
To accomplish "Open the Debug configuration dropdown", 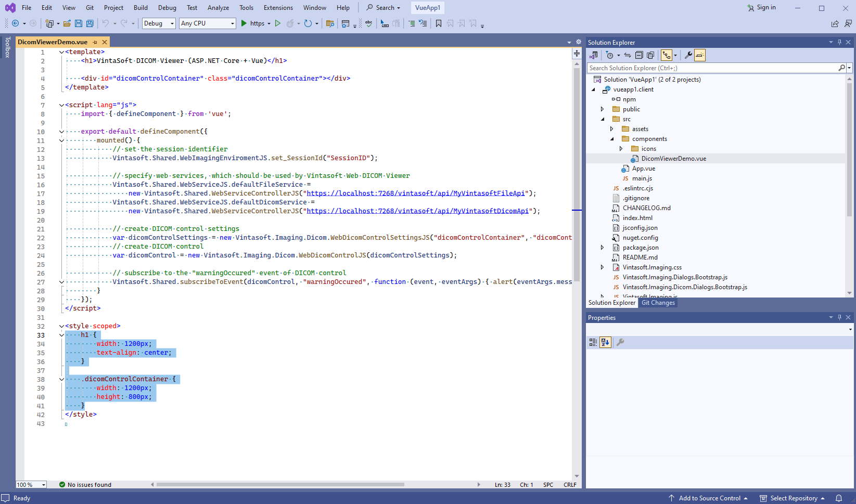I will point(159,23).
